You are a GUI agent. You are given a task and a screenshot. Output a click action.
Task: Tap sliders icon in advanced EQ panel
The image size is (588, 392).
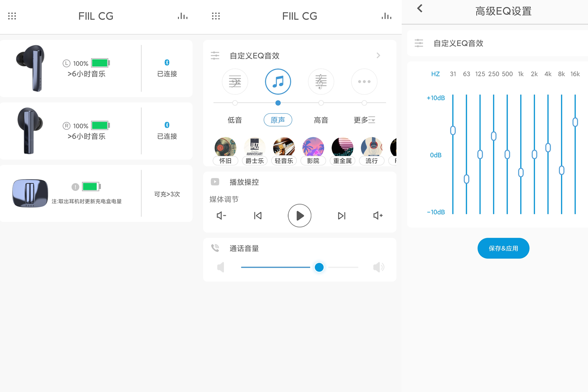419,43
